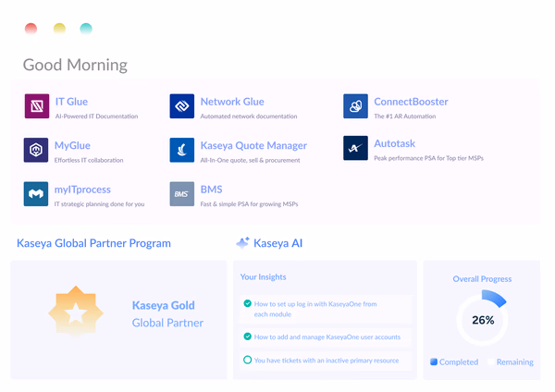
Task: Open the ConnectBooster app icon
Action: pos(355,105)
